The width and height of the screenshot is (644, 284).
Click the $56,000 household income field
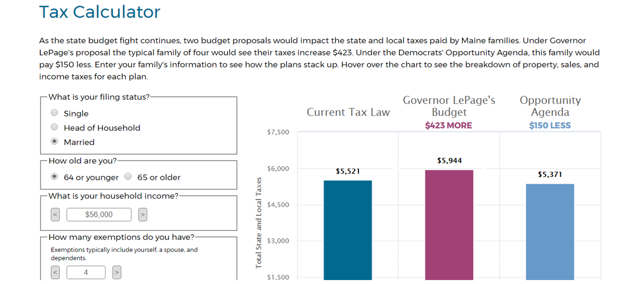point(99,215)
